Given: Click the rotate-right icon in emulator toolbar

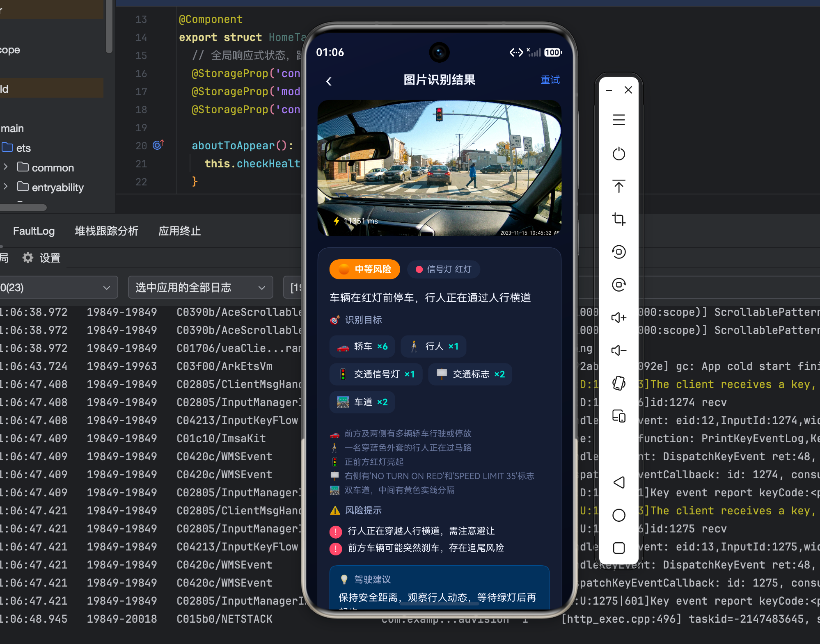Looking at the screenshot, I should click(x=619, y=284).
